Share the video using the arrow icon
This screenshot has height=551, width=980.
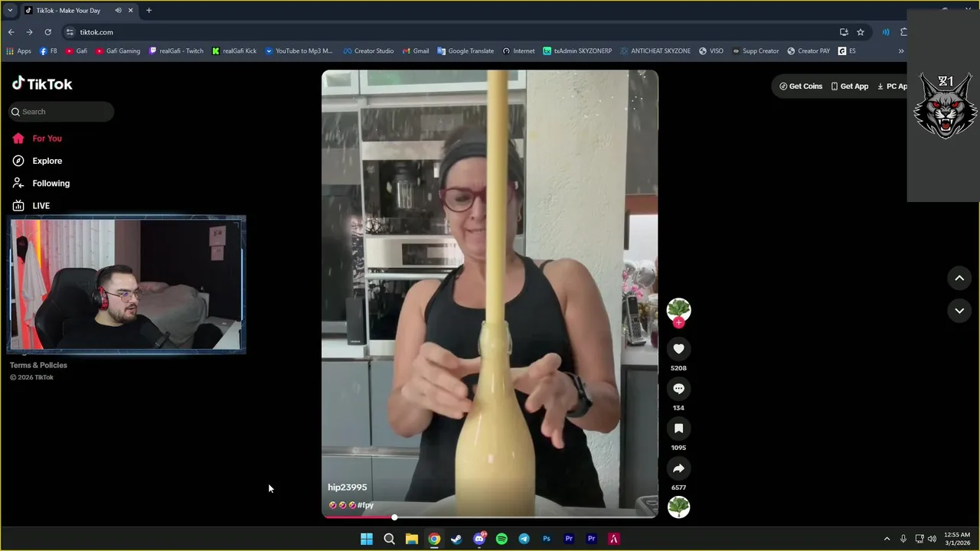click(x=678, y=468)
